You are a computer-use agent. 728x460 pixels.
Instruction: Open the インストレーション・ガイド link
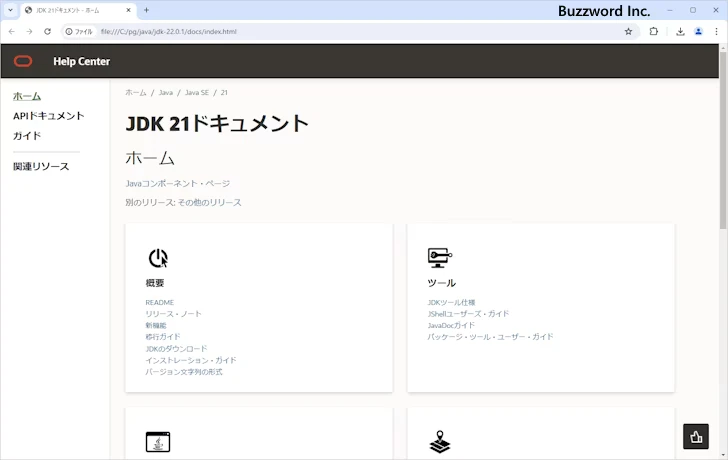[191, 360]
